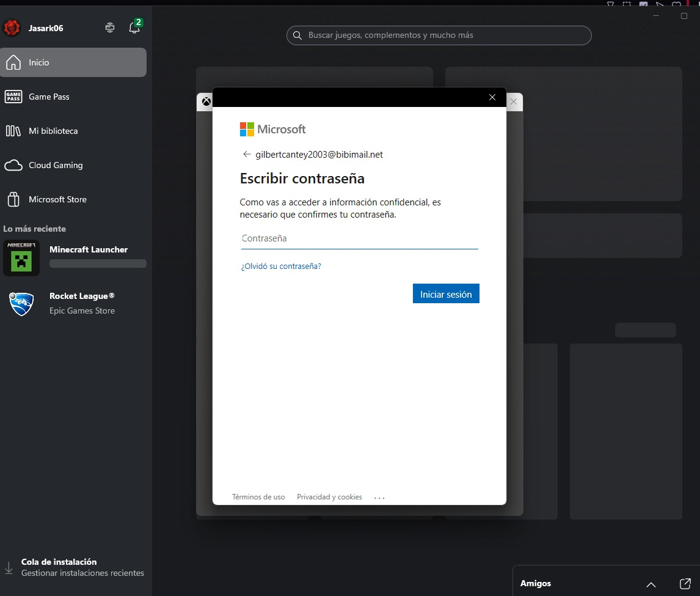This screenshot has width=700, height=596.
Task: Click the Xbox logo in the background dialog
Action: 206,101
